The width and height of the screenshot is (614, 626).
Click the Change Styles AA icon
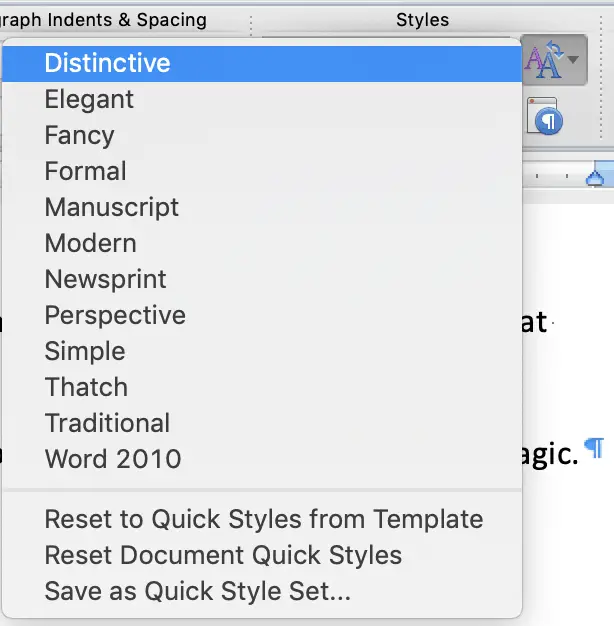(545, 59)
